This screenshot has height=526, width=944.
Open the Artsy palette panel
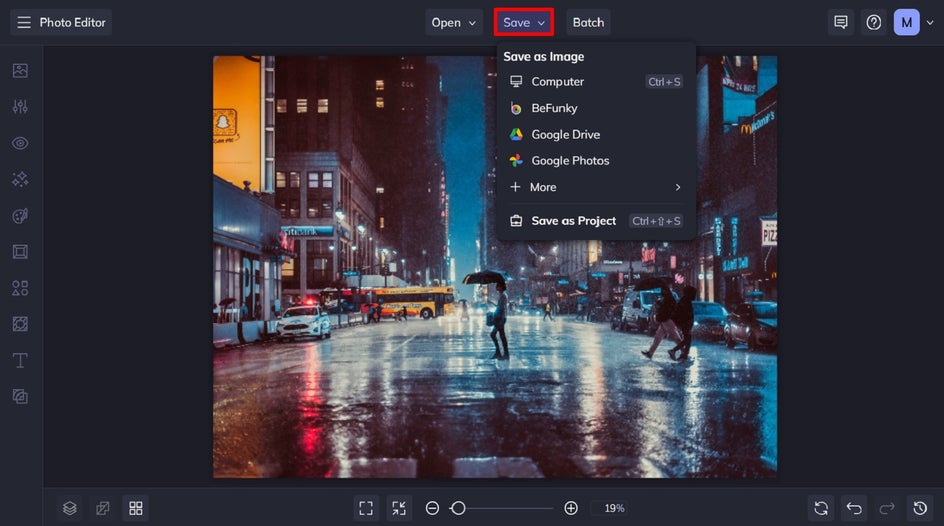pyautogui.click(x=20, y=215)
